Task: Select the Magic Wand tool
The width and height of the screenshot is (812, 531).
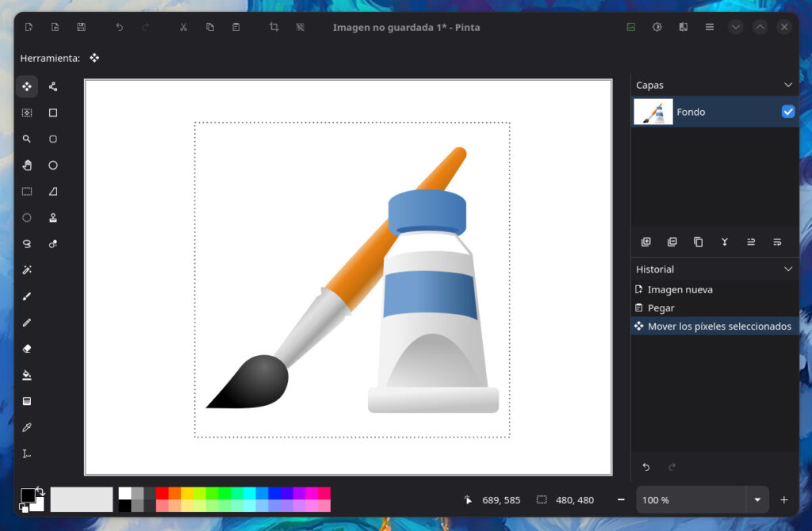Action: [x=27, y=269]
